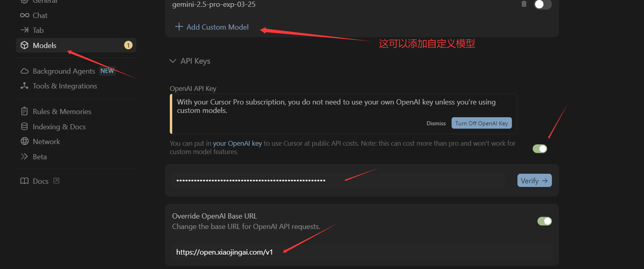Viewport: 644px width, 269px height.
Task: Turn off Override OpenAI Base URL switch
Action: pos(545,221)
